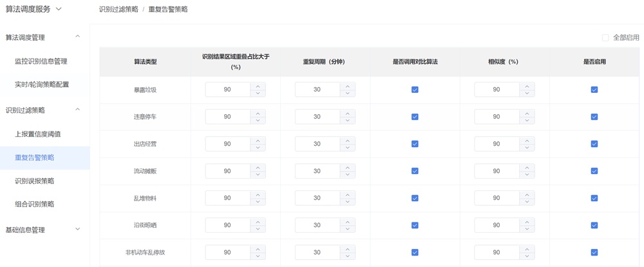This screenshot has width=644, height=267.
Task: Focus repeat period input for 流动摊贩
Action: point(317,171)
